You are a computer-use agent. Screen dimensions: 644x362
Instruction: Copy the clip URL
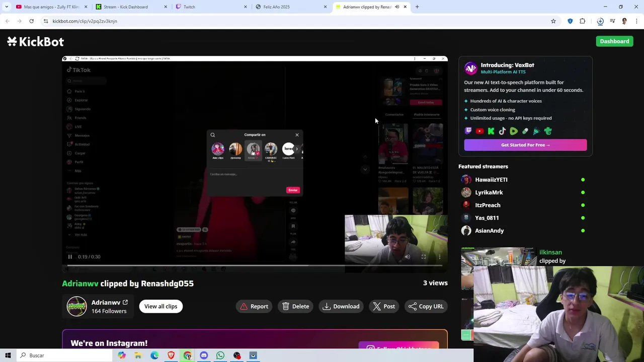coord(426,306)
